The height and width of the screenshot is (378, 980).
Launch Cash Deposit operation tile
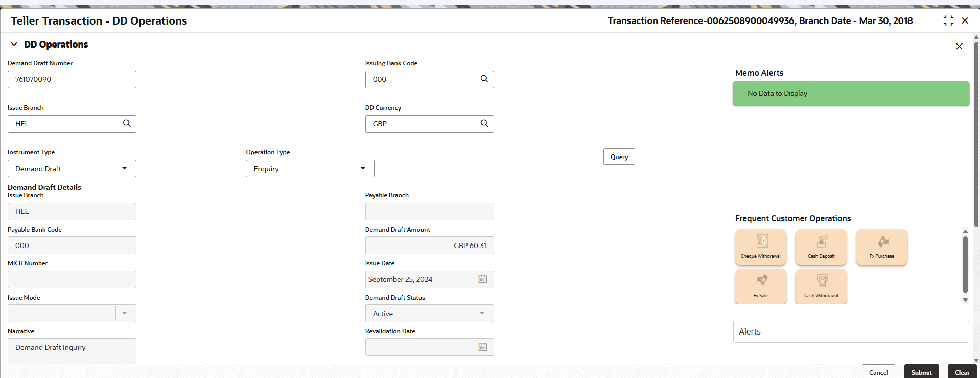tap(821, 247)
